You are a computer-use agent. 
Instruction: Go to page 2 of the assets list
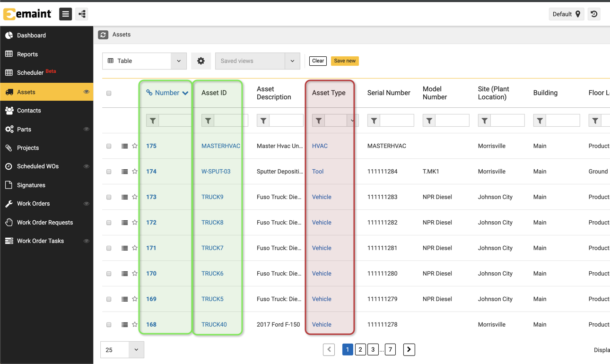pos(360,349)
